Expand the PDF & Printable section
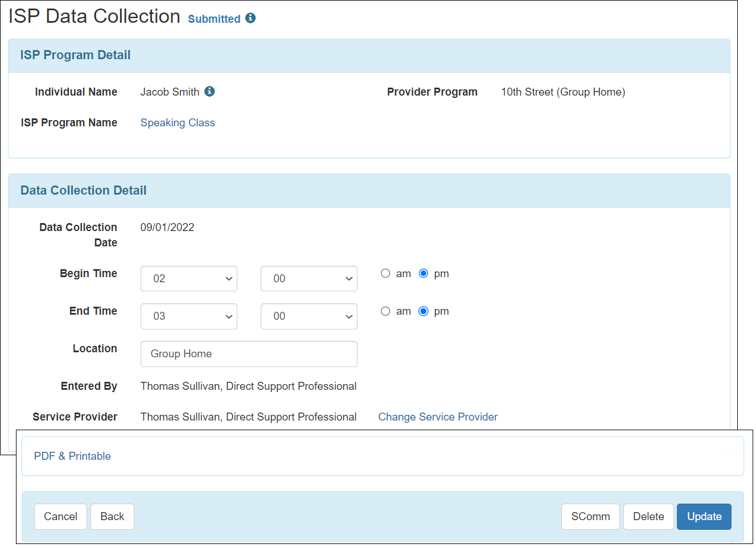Viewport: 756px width, 548px height. coord(72,456)
